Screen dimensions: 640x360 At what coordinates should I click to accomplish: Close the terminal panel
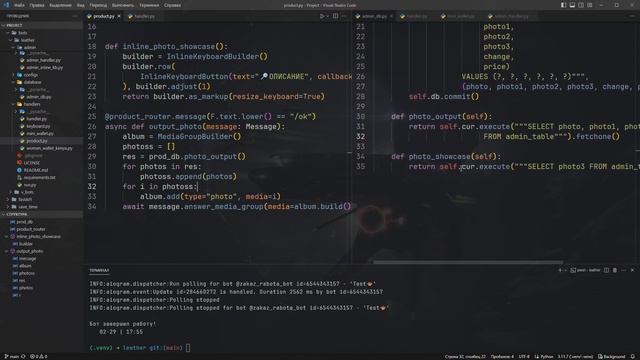[632, 270]
